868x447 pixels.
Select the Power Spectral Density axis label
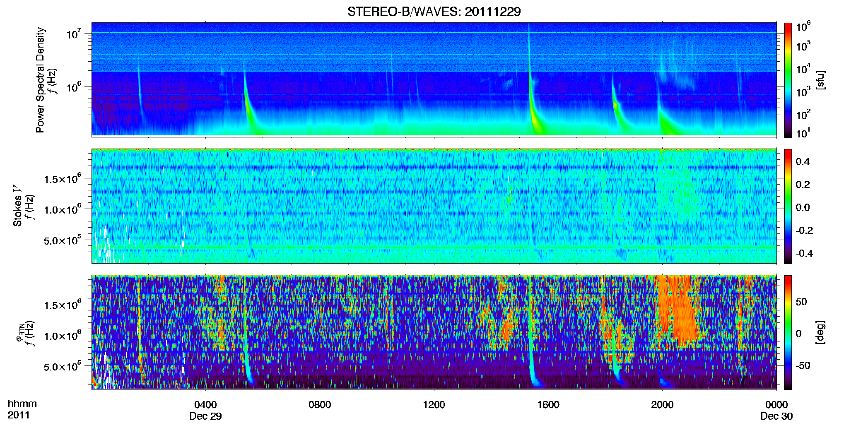click(x=40, y=80)
